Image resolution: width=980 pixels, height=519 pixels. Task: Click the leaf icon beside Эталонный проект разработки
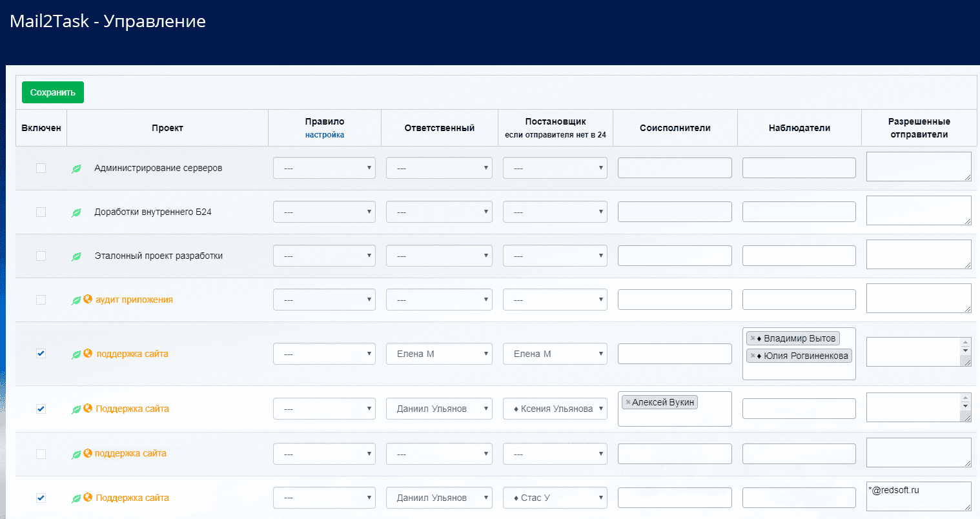[x=76, y=256]
